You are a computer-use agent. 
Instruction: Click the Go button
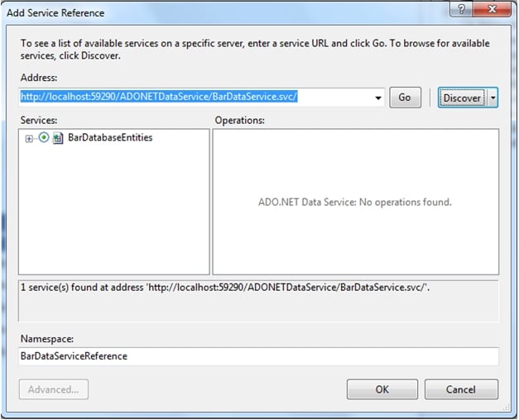pyautogui.click(x=405, y=98)
